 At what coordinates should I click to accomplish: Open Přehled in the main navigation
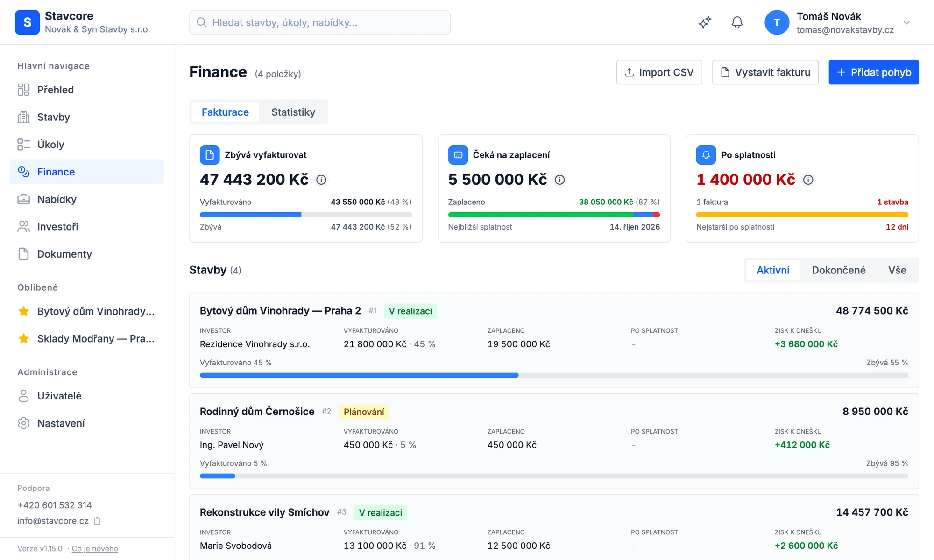coord(87,90)
